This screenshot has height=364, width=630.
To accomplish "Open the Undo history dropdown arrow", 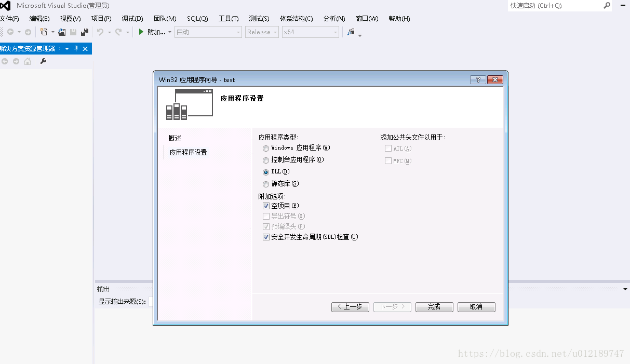I will coord(109,32).
